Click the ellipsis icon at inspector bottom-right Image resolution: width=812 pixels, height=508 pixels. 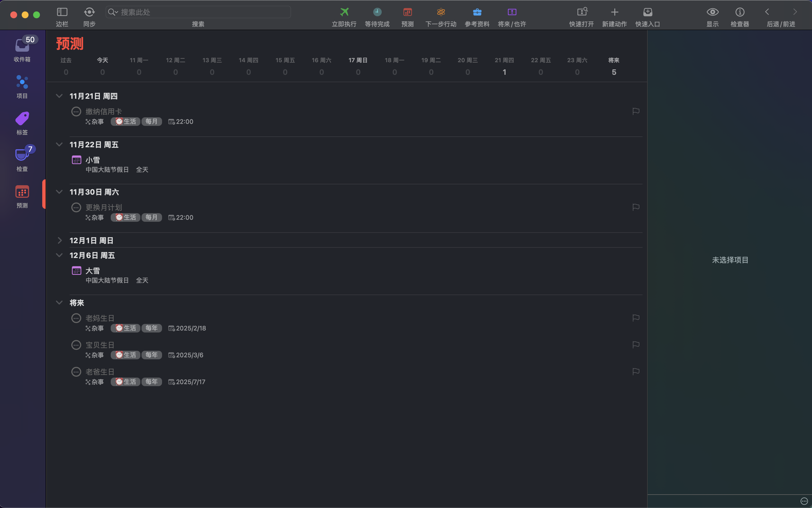804,501
